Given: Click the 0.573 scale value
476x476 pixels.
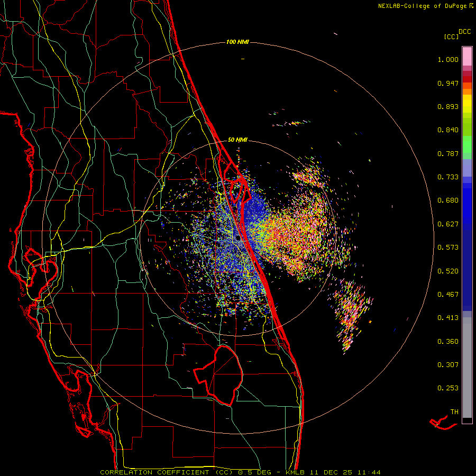Looking at the screenshot, I should pyautogui.click(x=448, y=248).
